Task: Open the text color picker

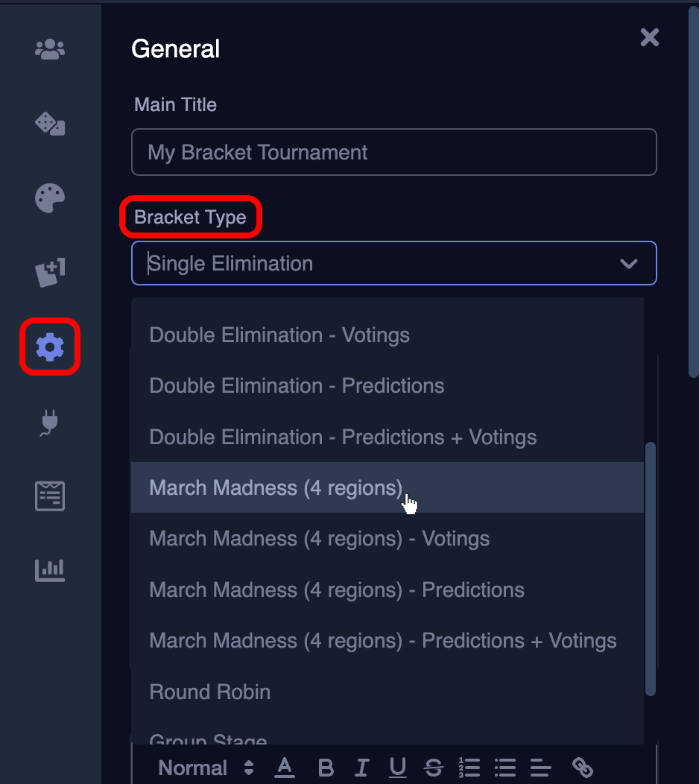Action: pos(284,768)
